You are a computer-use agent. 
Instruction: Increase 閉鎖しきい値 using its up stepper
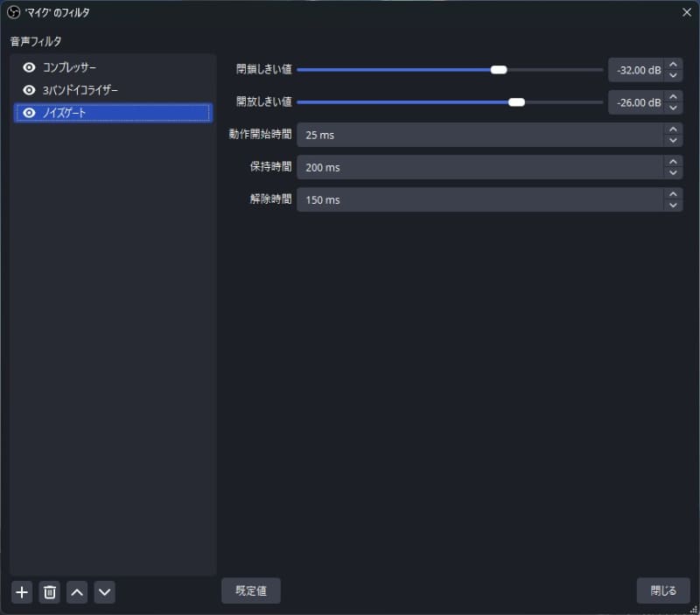[674, 65]
